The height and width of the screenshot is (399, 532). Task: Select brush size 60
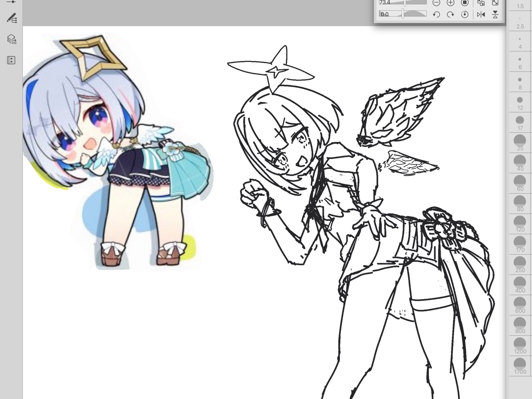click(x=520, y=184)
